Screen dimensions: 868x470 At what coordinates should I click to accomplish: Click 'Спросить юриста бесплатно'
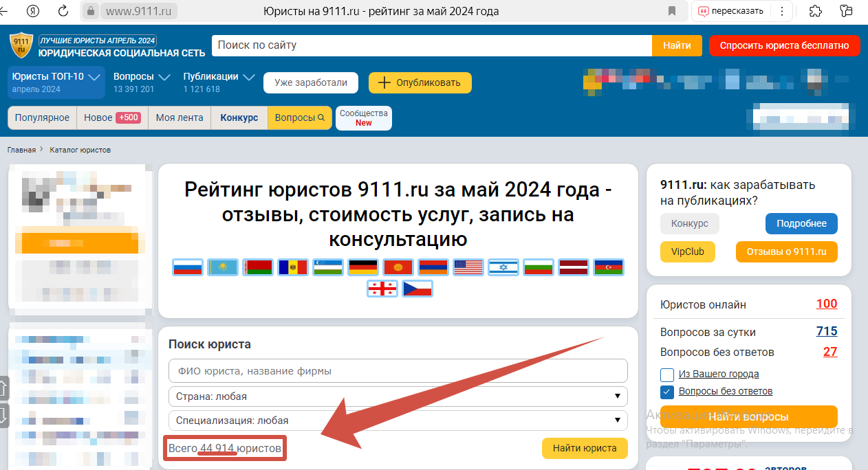(x=785, y=45)
